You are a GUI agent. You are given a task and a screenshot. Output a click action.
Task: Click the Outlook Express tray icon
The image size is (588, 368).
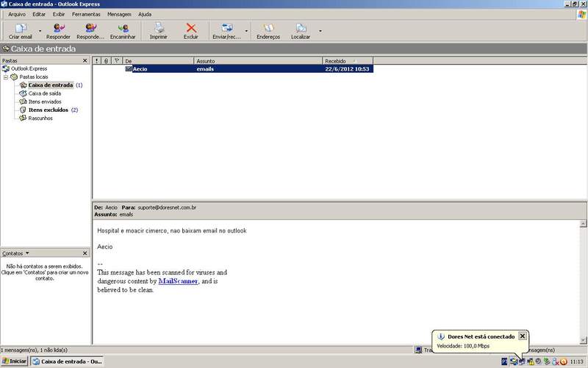click(x=514, y=361)
